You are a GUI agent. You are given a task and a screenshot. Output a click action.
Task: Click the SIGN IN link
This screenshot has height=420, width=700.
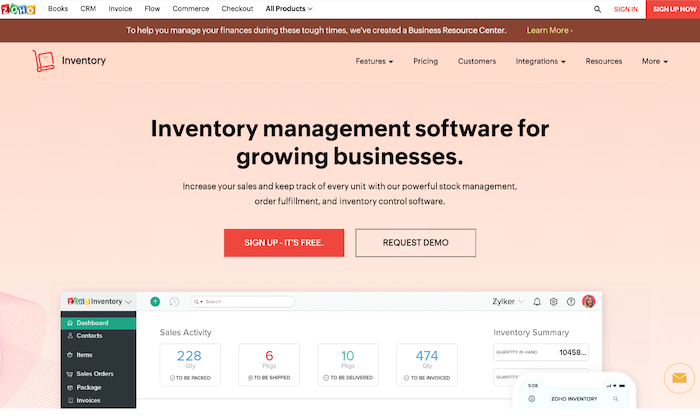click(x=625, y=9)
